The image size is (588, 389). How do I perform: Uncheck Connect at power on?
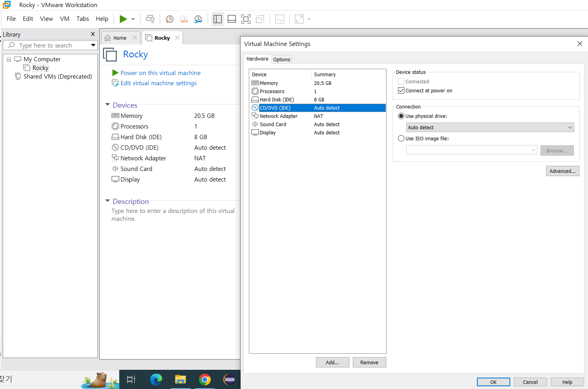click(x=401, y=90)
